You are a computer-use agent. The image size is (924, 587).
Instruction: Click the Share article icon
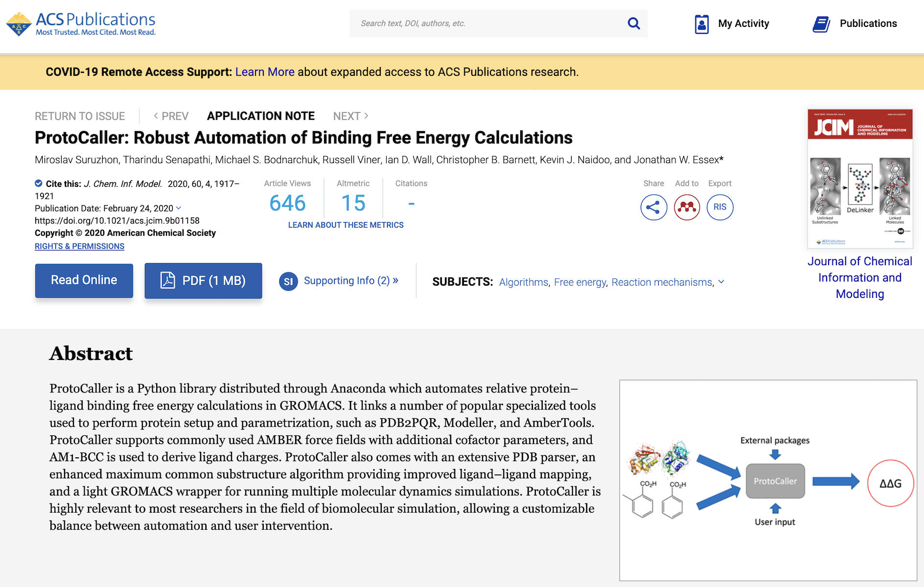(x=653, y=207)
